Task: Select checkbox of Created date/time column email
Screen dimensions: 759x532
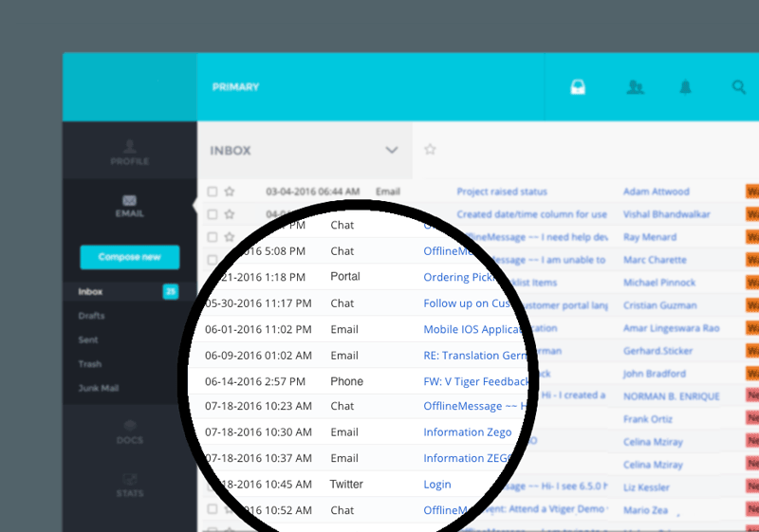Action: click(213, 214)
